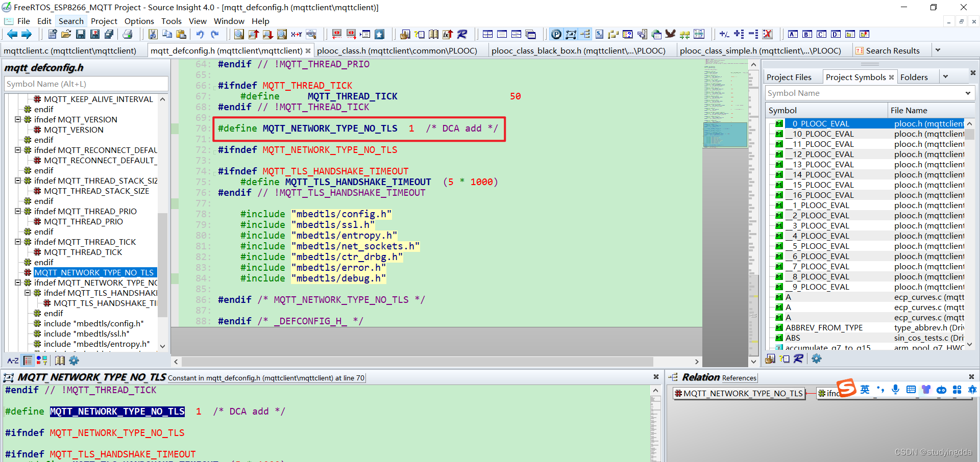Viewport: 980px width, 462px height.
Task: Click the Go Back navigation arrow
Action: pyautogui.click(x=12, y=34)
